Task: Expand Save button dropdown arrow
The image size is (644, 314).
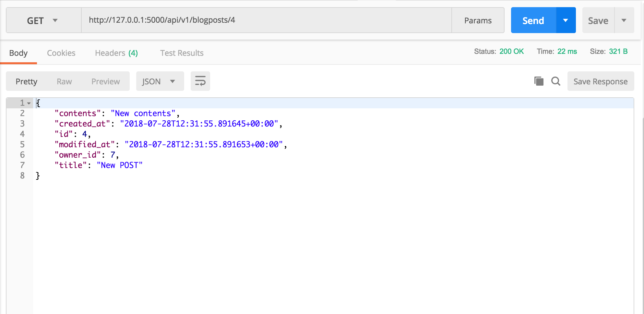Action: click(624, 20)
